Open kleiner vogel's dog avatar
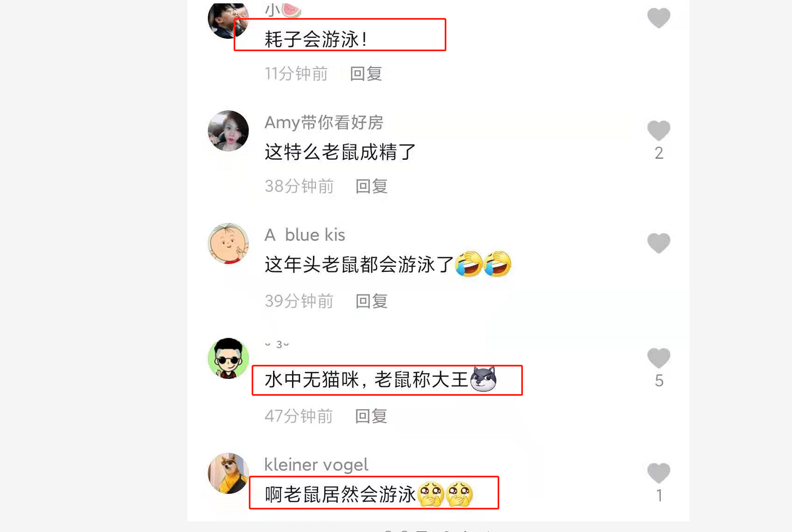This screenshot has height=532, width=792. [x=229, y=473]
